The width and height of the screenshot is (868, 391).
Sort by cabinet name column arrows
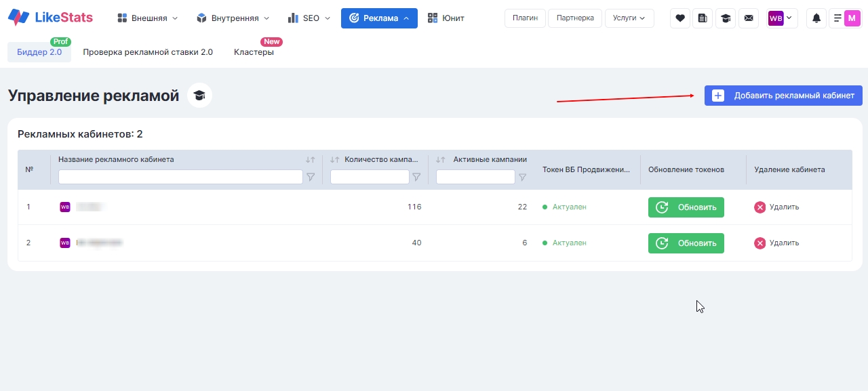tap(310, 160)
